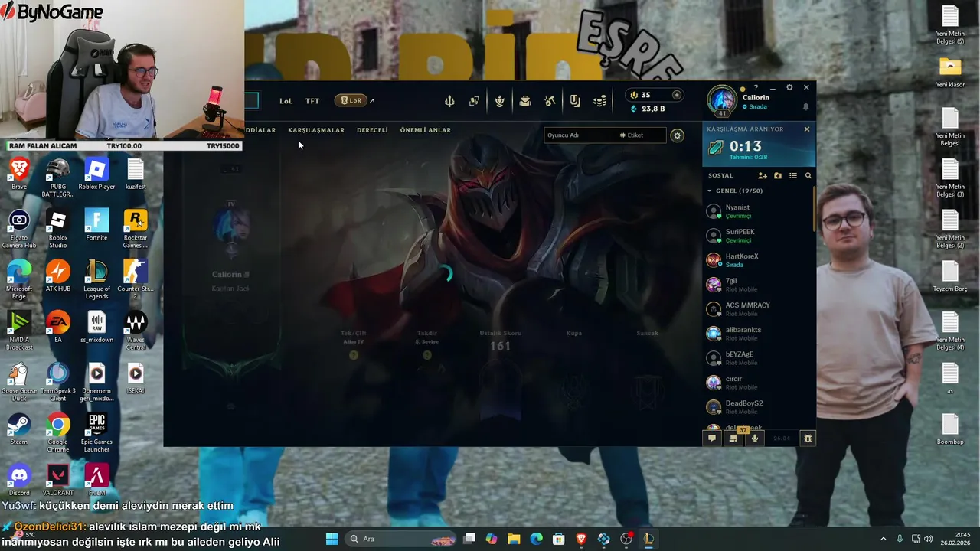
Task: Click the blue essence balance 23,8 B
Action: coord(647,109)
